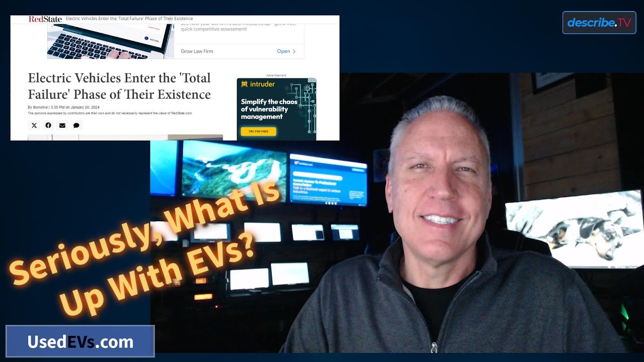
Task: Click the TRY FOR FREE button
Action: click(x=258, y=131)
